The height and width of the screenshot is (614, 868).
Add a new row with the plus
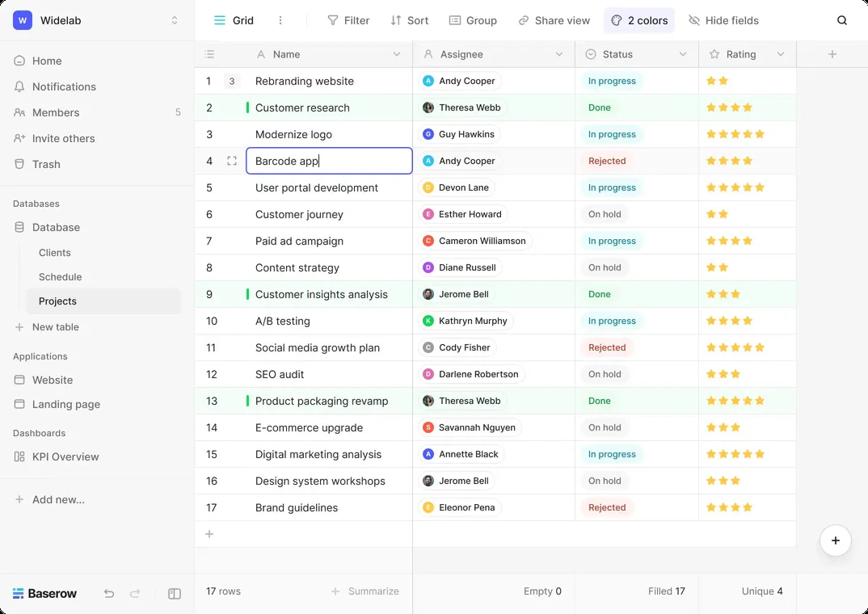pyautogui.click(x=209, y=533)
